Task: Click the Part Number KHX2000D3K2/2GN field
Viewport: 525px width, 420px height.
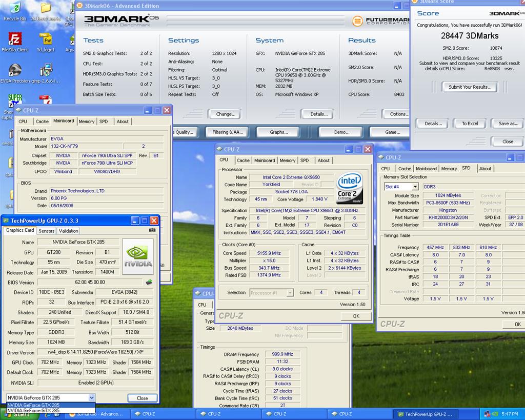Action: 448,217
